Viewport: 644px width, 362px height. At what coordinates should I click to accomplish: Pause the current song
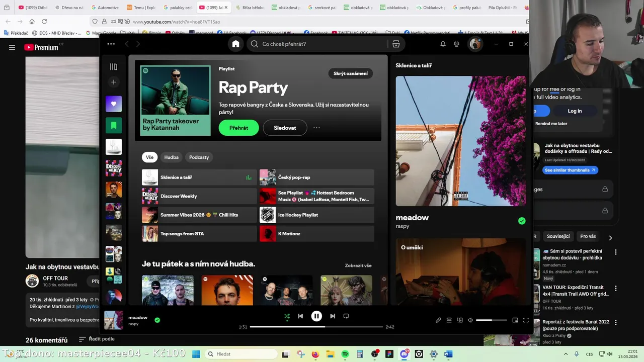click(316, 316)
